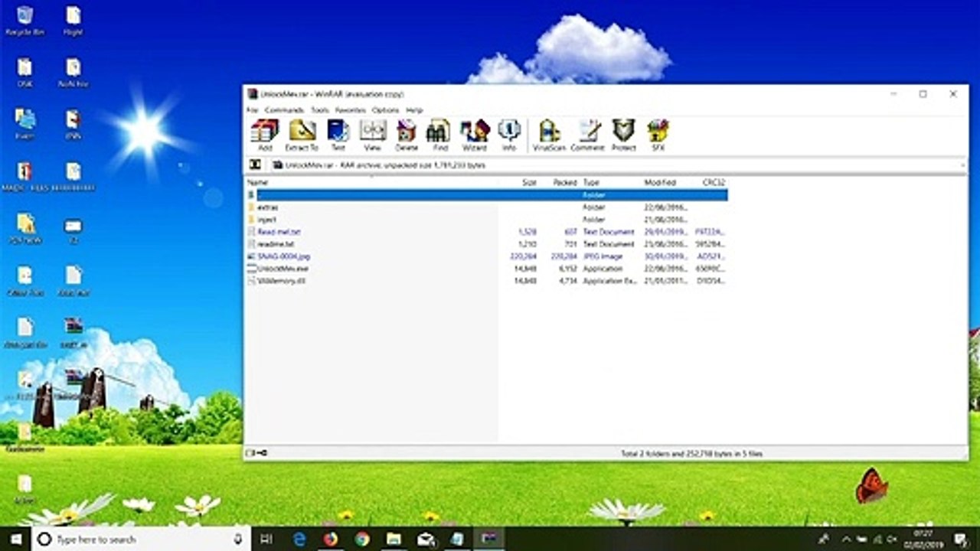The width and height of the screenshot is (980, 551).
Task: Click the microphone icon in search box
Action: point(238,539)
